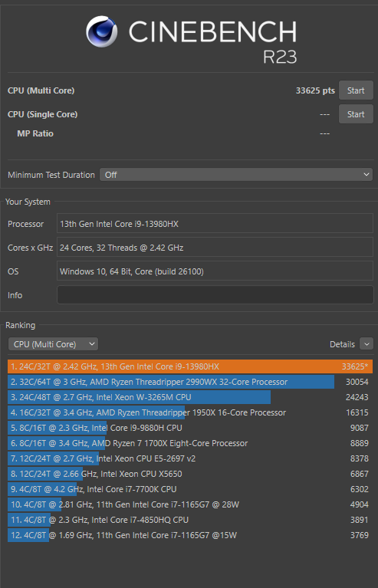The width and height of the screenshot is (378, 588).
Task: Start the CPU Multi Core benchmark
Action: [356, 90]
